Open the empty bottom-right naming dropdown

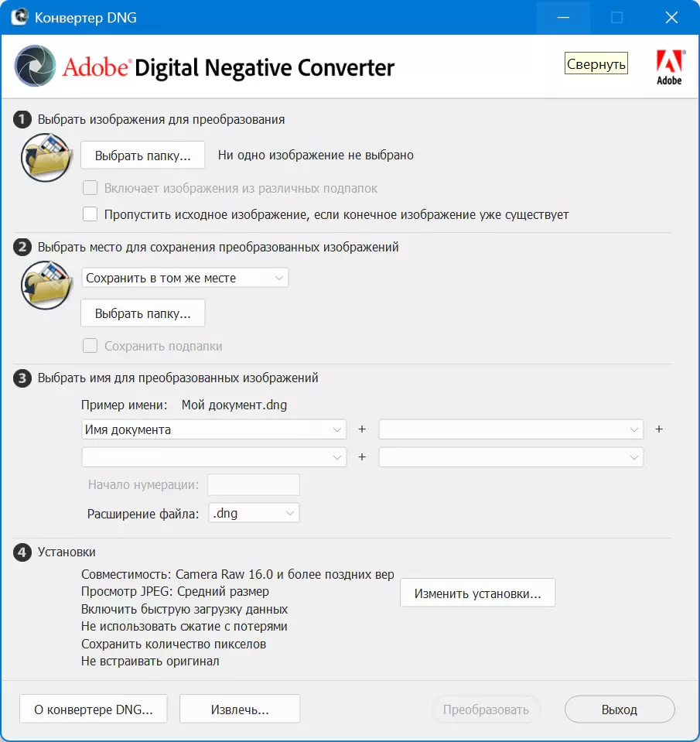pos(510,457)
